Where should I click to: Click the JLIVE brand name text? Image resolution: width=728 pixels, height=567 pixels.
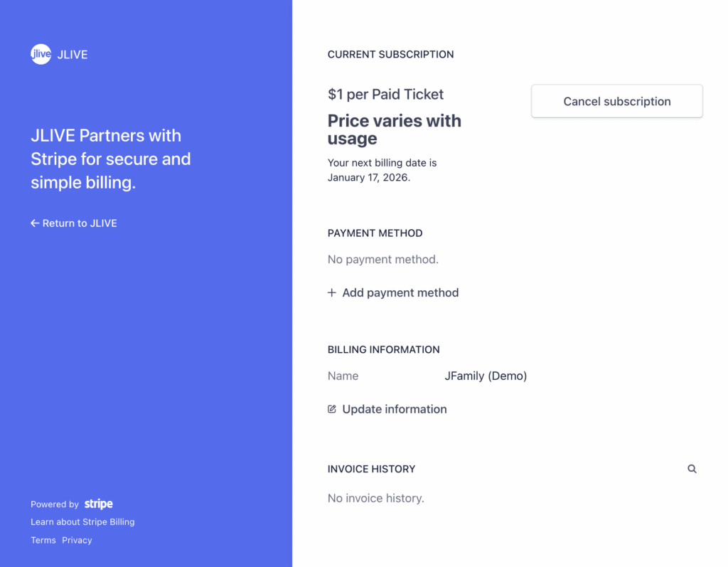(73, 55)
